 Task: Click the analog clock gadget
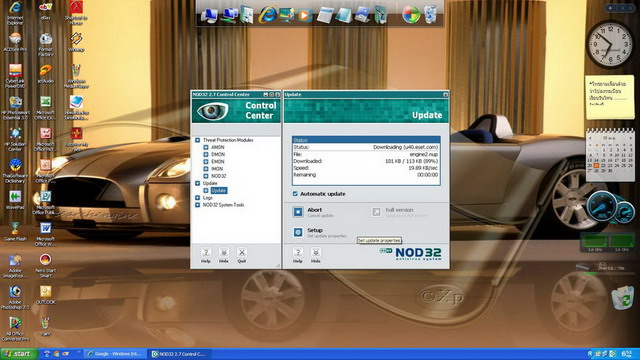coord(610,44)
